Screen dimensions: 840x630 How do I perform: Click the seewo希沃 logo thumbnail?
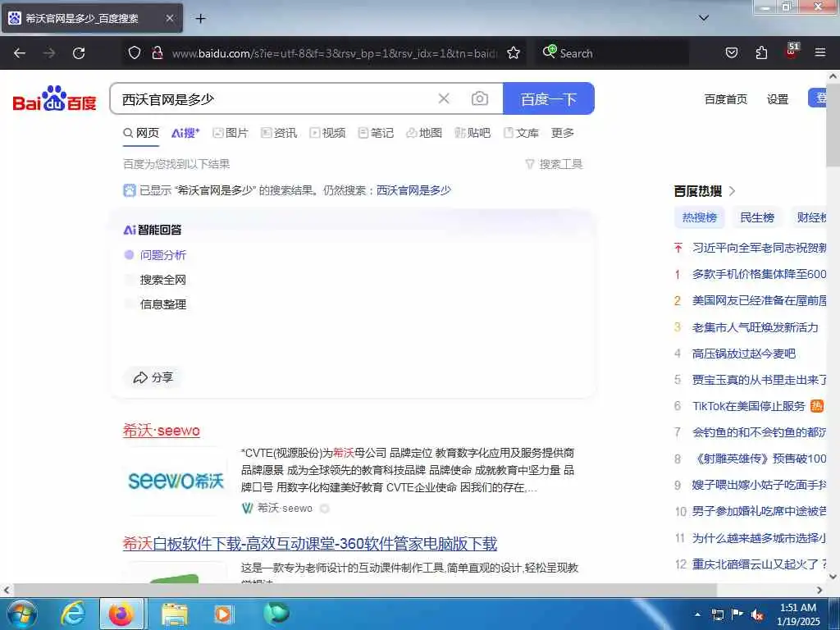pos(176,481)
